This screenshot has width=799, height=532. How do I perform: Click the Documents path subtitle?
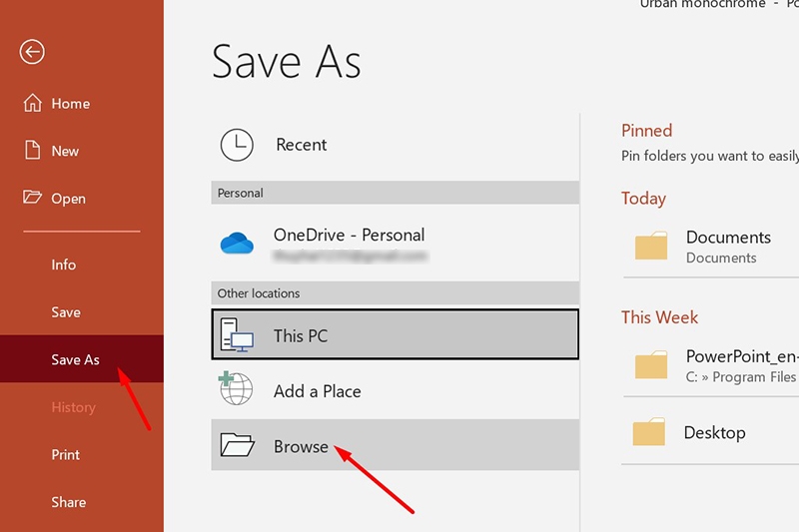721,258
